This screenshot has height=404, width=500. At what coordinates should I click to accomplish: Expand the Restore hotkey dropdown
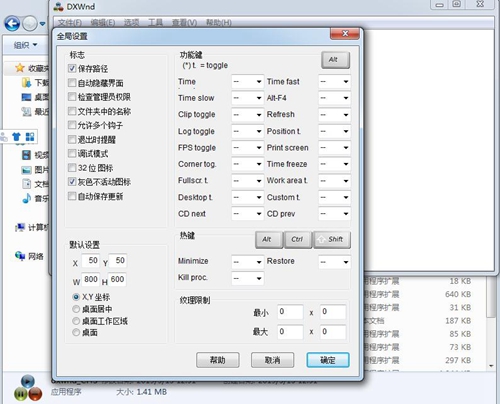pyautogui.click(x=334, y=262)
